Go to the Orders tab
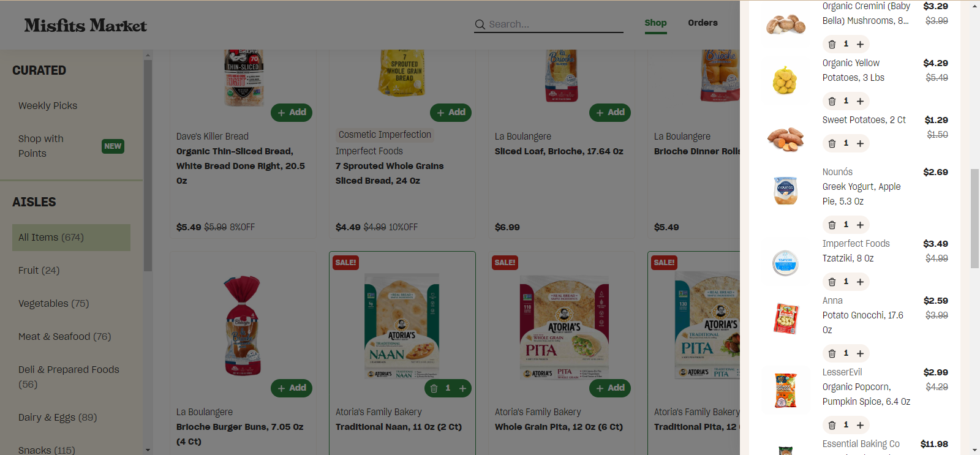The height and width of the screenshot is (455, 980). pos(703,23)
